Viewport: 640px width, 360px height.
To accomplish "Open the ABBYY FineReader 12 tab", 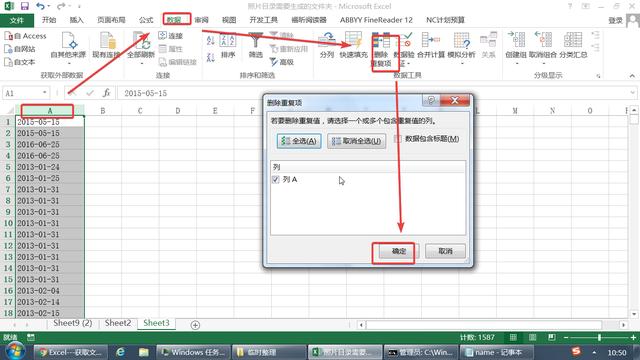I will 376,20.
